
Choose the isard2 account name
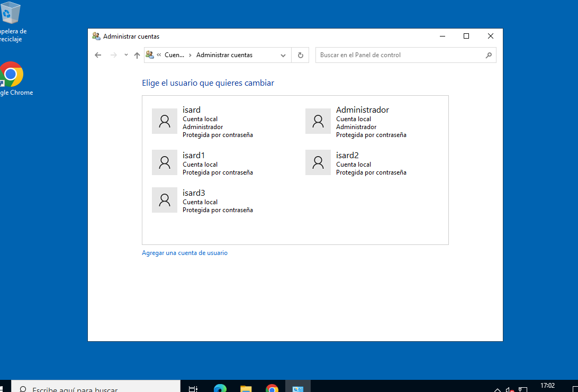347,156
